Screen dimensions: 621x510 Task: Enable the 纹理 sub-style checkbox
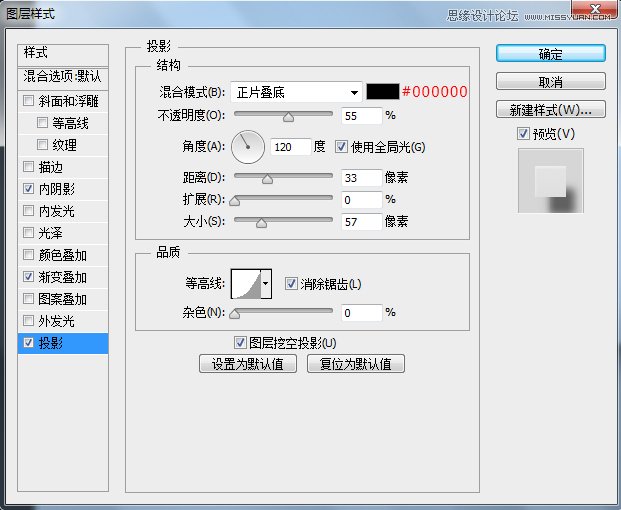(42, 145)
